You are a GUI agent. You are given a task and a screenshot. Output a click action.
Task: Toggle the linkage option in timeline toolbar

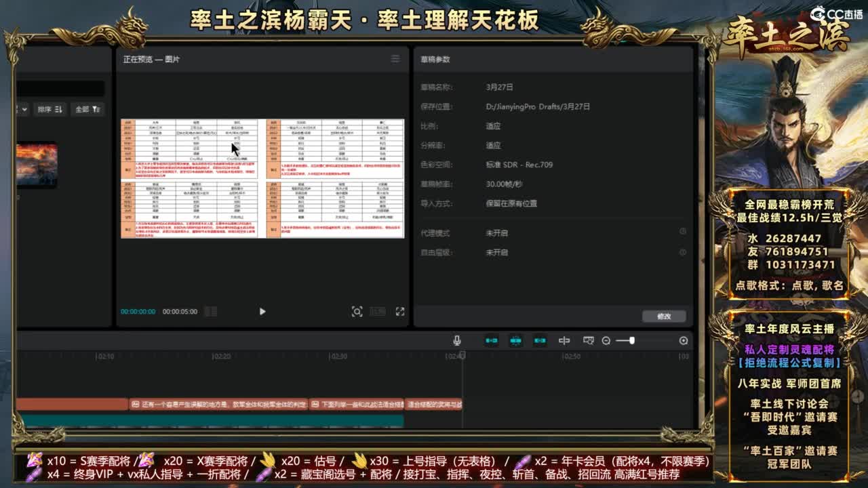(x=540, y=341)
